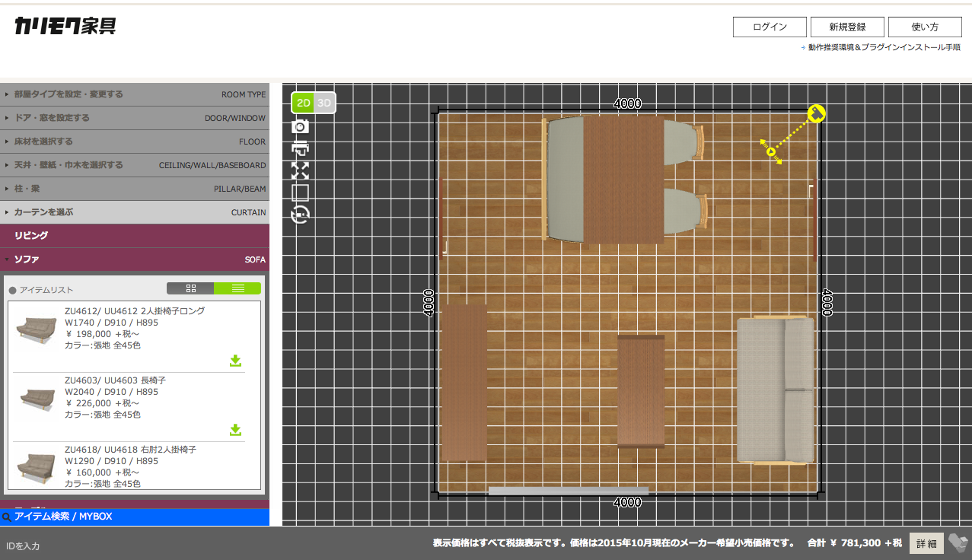Click the 詳細 details button
The width and height of the screenshot is (972, 560).
[x=926, y=543]
